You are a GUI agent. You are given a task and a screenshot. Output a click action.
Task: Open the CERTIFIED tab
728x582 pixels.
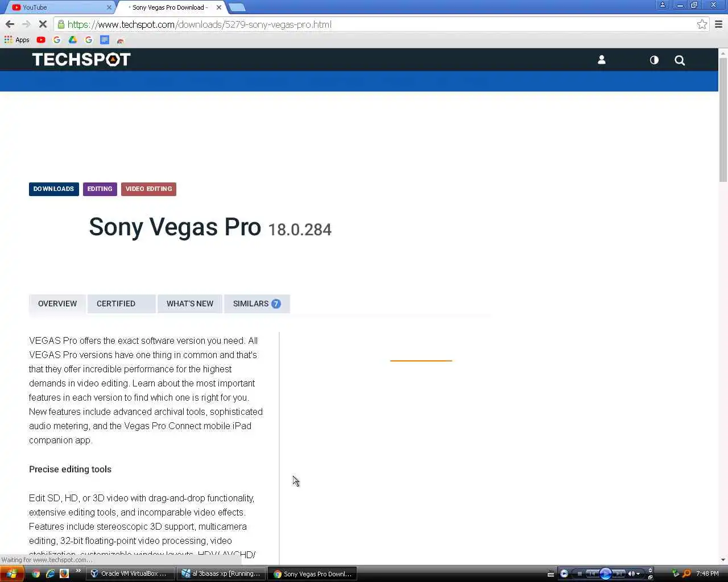click(x=121, y=304)
